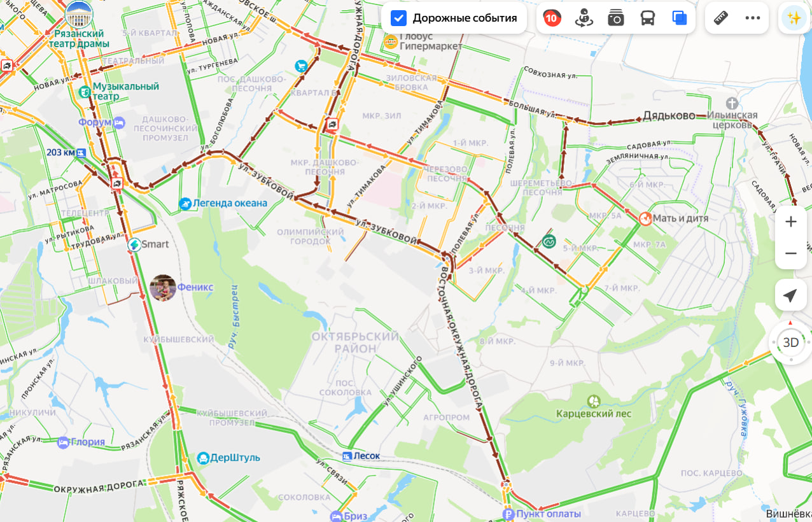Open map layers selector icon
Viewport: 812px width, 522px height.
680,18
